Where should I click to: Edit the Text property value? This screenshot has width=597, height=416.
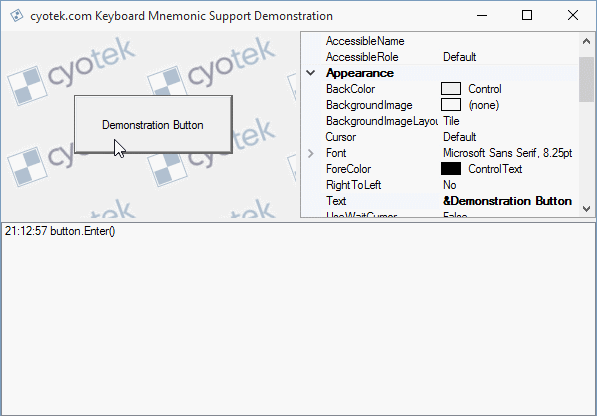point(509,201)
